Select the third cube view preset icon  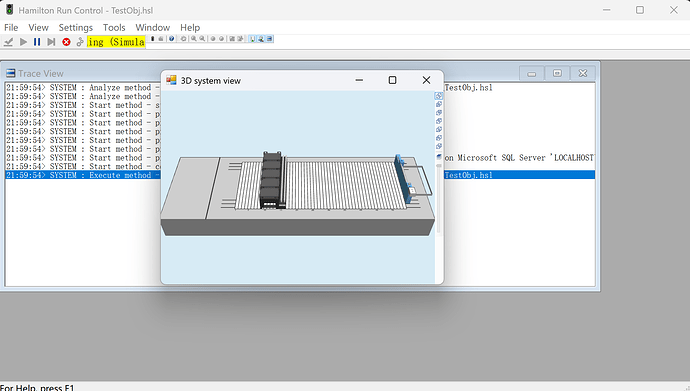tap(439, 113)
